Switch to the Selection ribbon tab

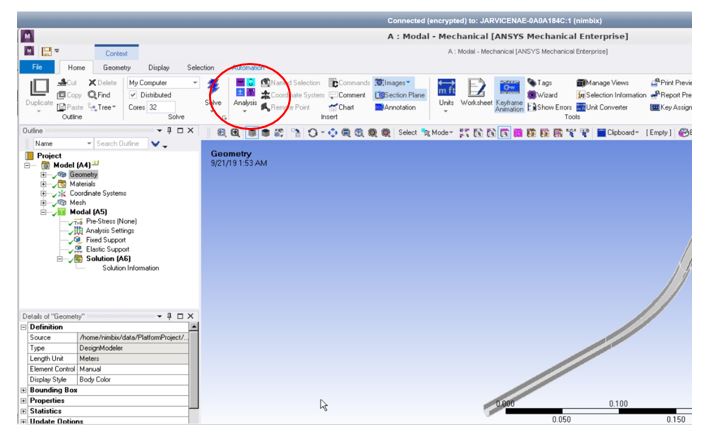tap(200, 68)
